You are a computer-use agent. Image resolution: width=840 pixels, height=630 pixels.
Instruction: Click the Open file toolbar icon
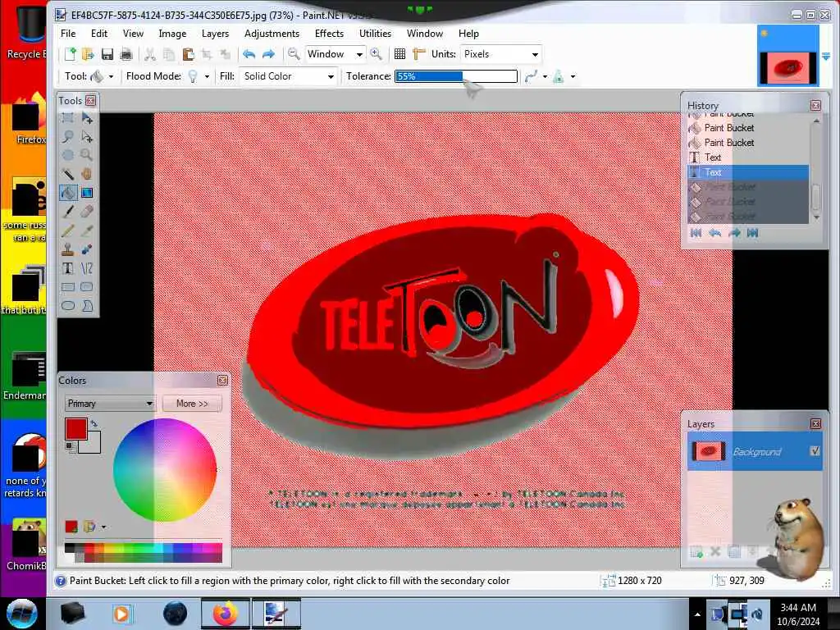89,54
